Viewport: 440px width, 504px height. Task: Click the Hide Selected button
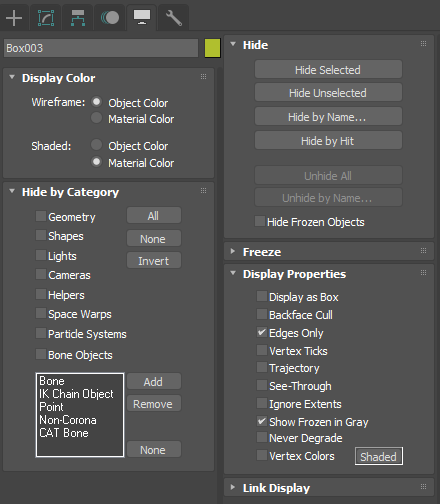328,69
